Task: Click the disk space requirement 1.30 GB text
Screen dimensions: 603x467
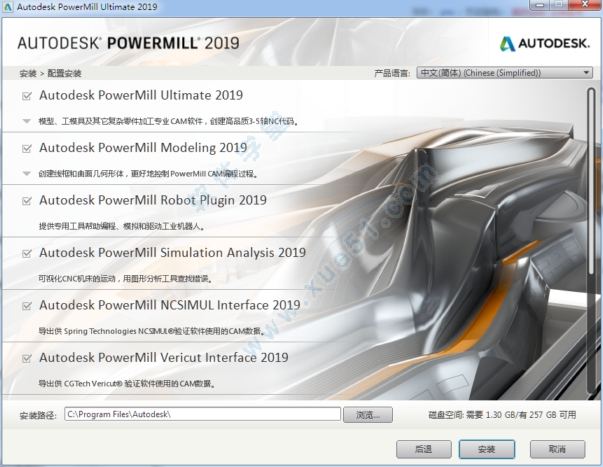Action: click(x=500, y=415)
